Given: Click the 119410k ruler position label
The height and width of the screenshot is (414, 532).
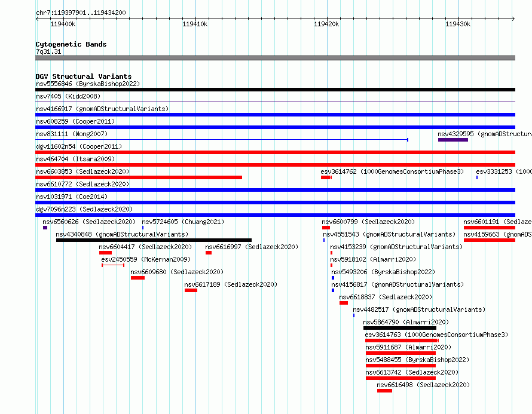Looking at the screenshot, I should (195, 24).
